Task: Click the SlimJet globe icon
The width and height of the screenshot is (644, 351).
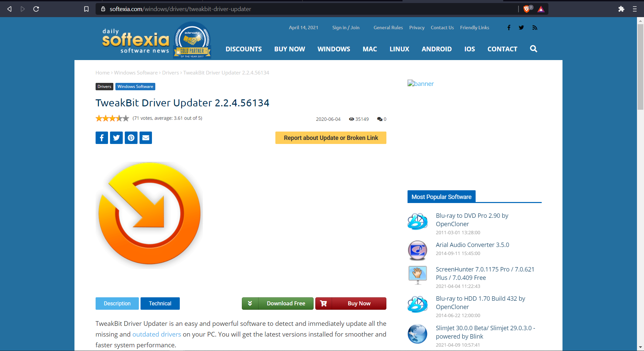Action: pyautogui.click(x=417, y=334)
